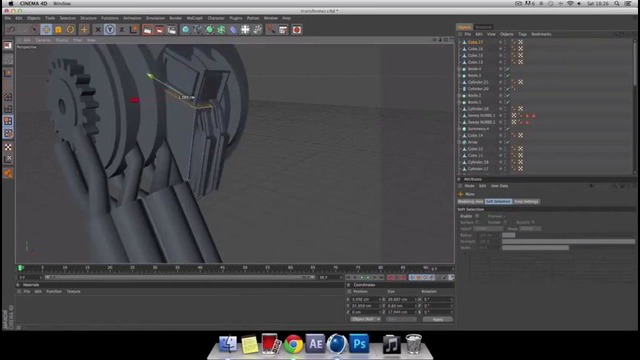This screenshot has width=640, height=360.
Task: Open the Simulation menu
Action: pos(155,18)
